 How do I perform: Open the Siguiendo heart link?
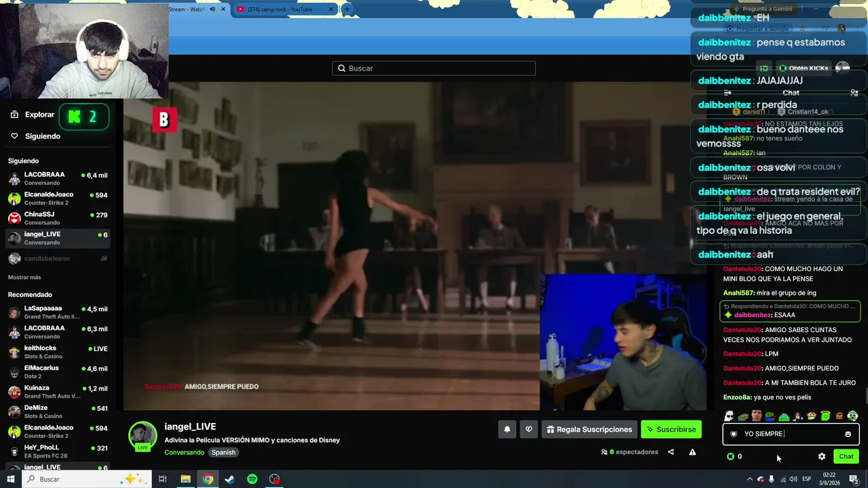[36, 136]
